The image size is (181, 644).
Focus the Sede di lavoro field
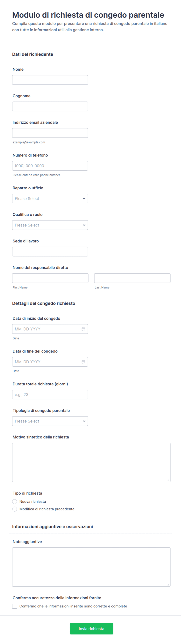pyautogui.click(x=50, y=251)
